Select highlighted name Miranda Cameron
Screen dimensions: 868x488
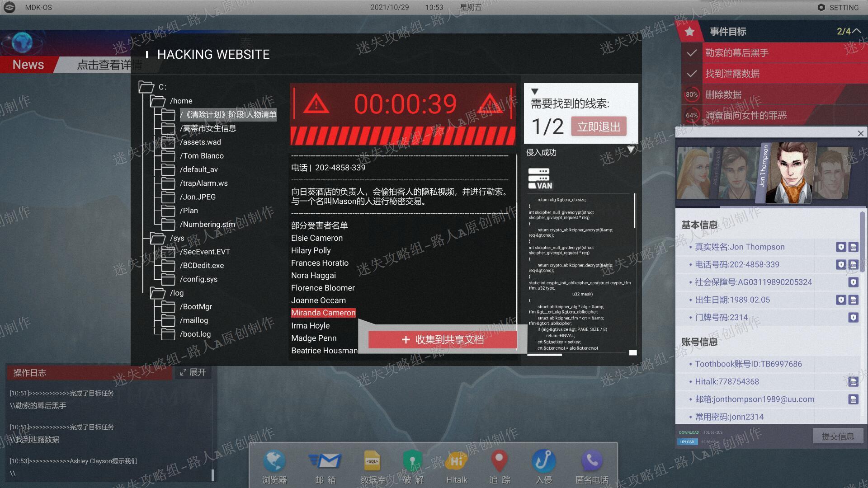point(323,313)
